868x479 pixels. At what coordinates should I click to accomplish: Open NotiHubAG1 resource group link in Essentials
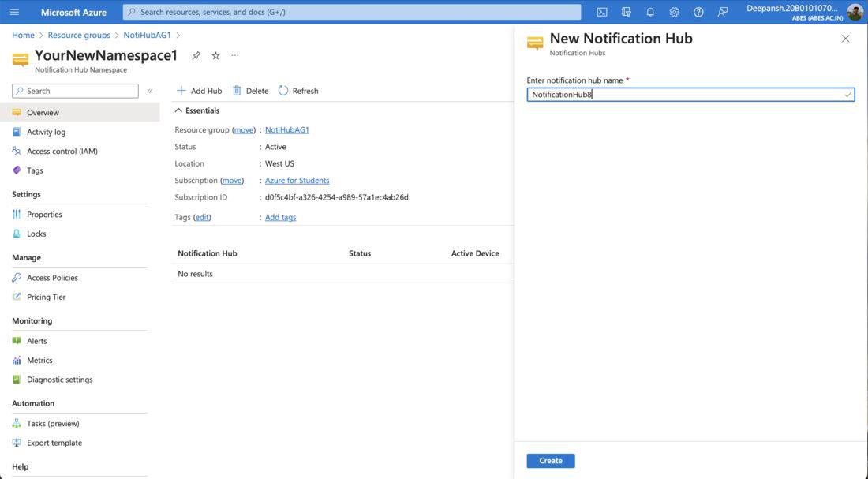click(287, 129)
